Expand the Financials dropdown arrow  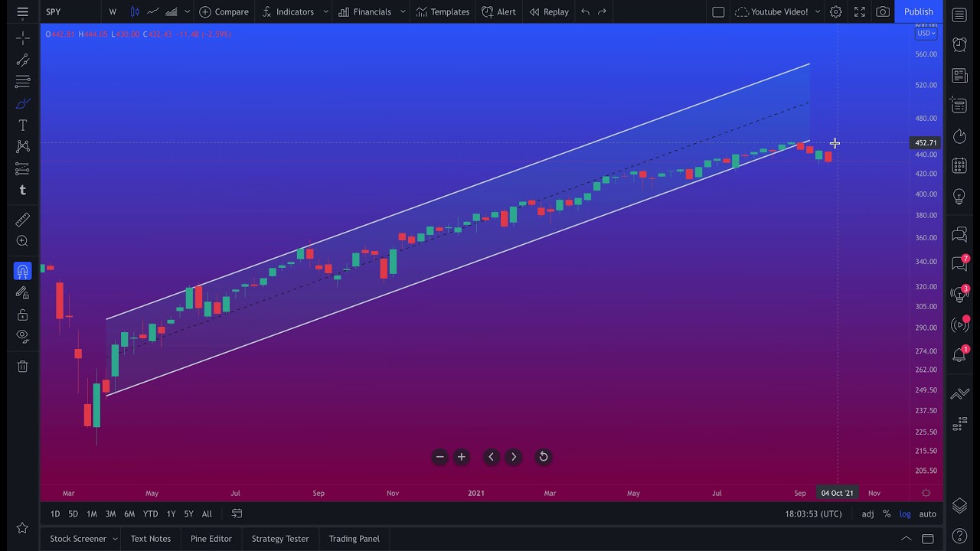pyautogui.click(x=403, y=11)
